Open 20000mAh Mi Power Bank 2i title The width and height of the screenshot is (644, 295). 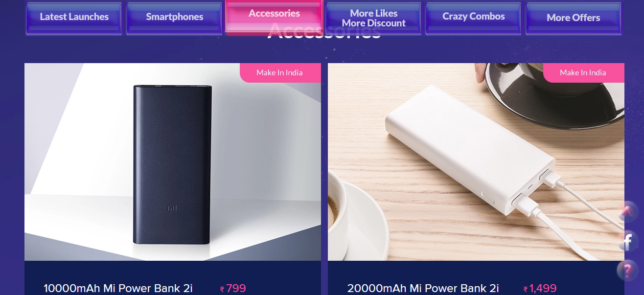[x=423, y=289]
